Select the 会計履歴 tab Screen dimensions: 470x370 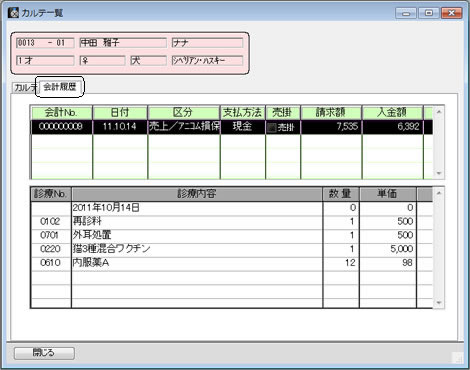point(60,87)
